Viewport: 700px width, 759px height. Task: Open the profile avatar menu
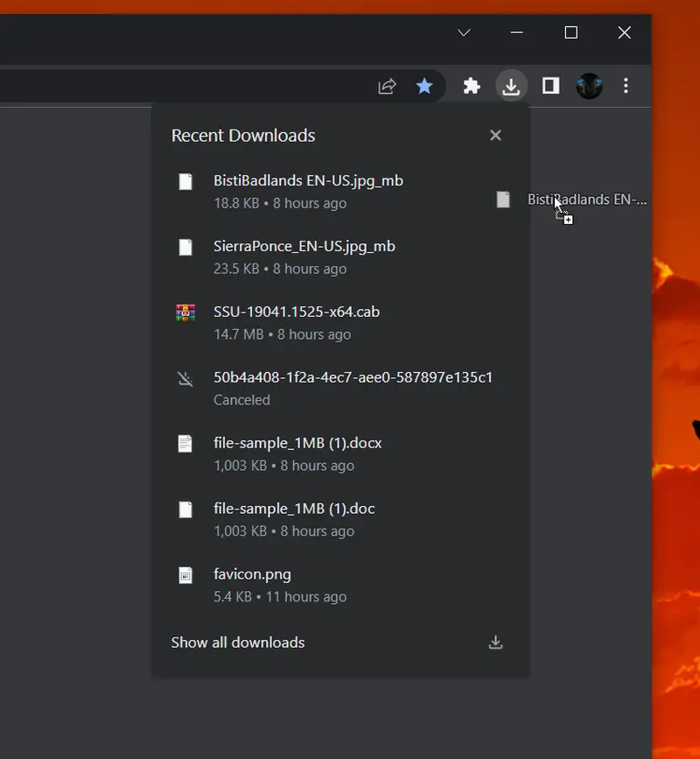tap(589, 86)
